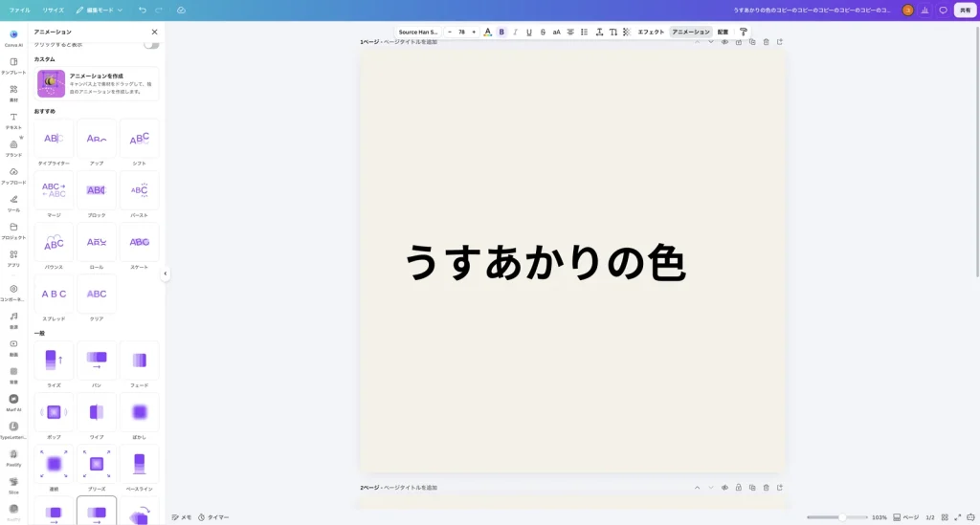Open the ページ pages view button
This screenshot has width=980, height=525.
point(905,517)
